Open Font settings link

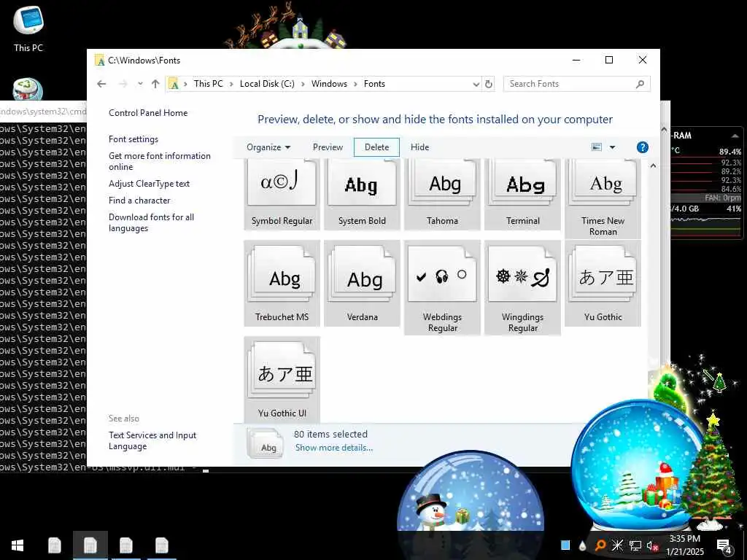click(x=133, y=139)
